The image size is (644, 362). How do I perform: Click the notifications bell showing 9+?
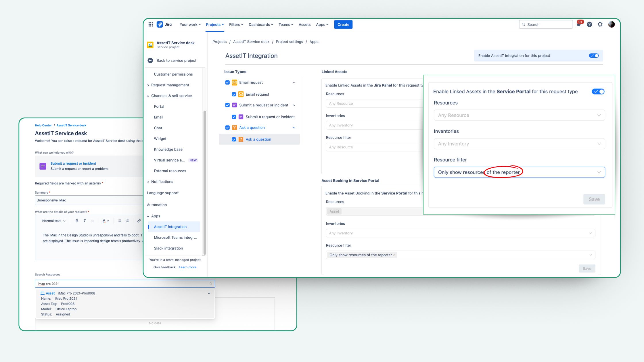[x=579, y=24]
